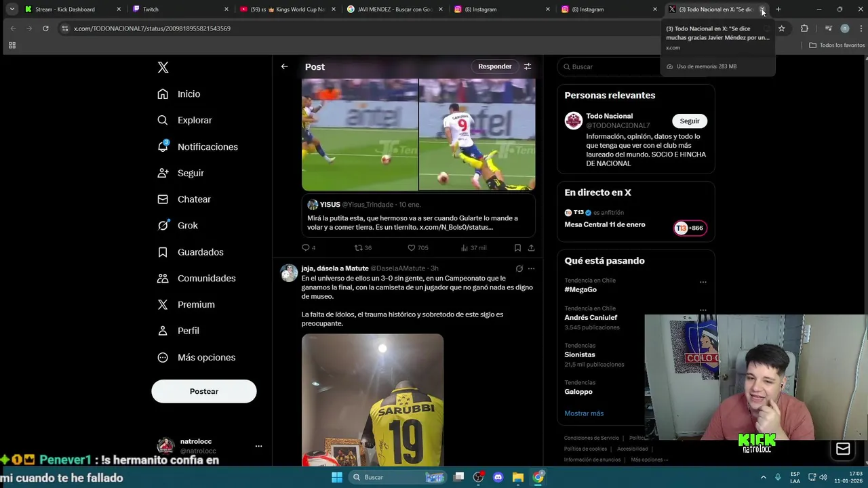Click the X logo in sidebar

coord(163,67)
